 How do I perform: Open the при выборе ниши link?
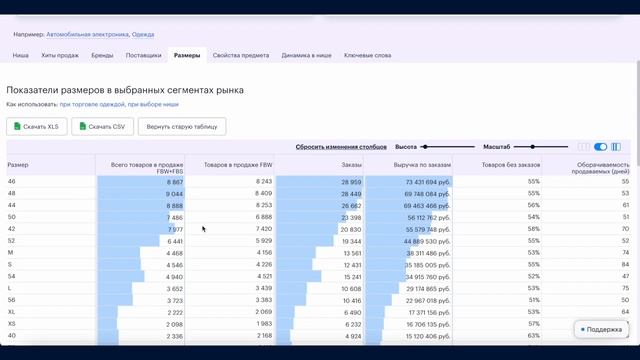click(x=153, y=104)
